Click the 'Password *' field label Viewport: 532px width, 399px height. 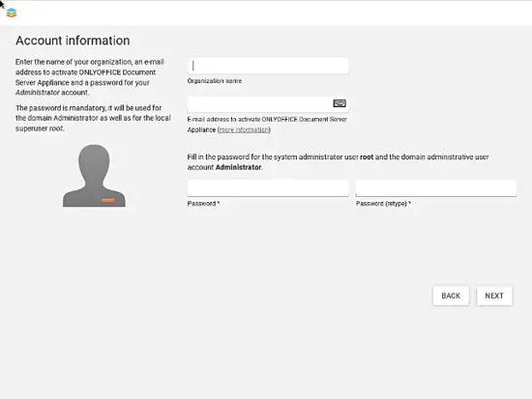click(203, 204)
